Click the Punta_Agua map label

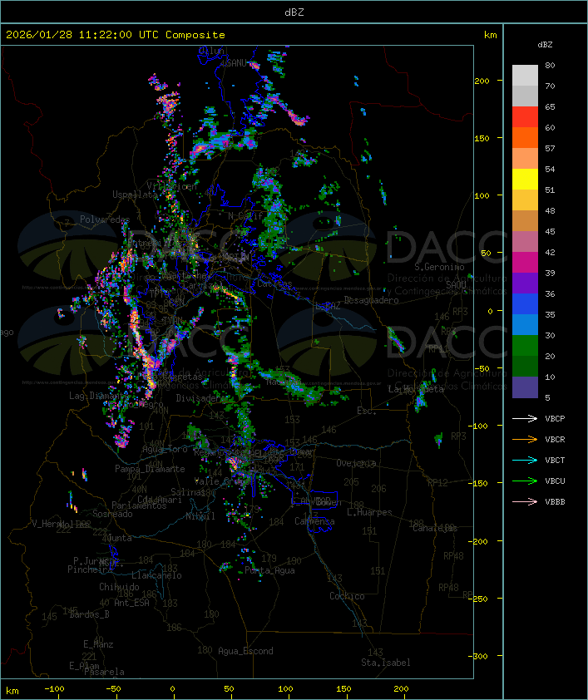click(x=269, y=570)
